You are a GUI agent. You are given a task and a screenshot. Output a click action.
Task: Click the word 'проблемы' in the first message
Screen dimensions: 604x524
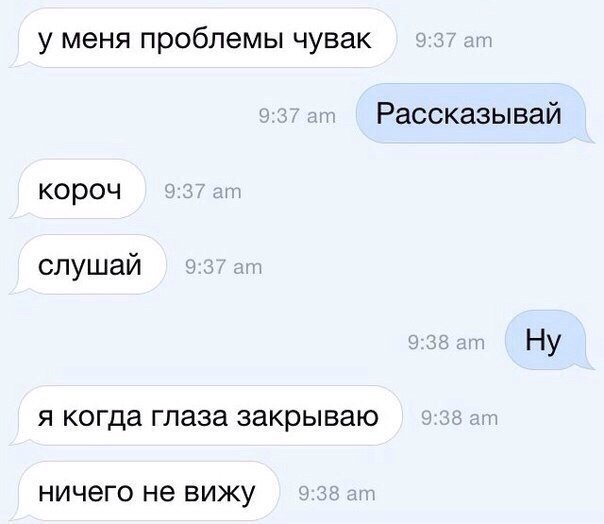(211, 39)
